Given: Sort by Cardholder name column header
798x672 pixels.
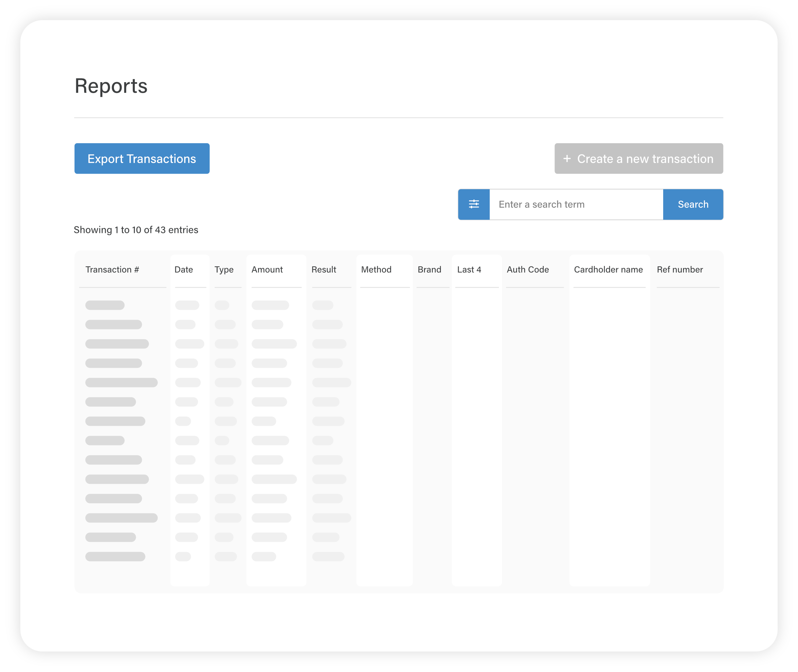Looking at the screenshot, I should 608,269.
